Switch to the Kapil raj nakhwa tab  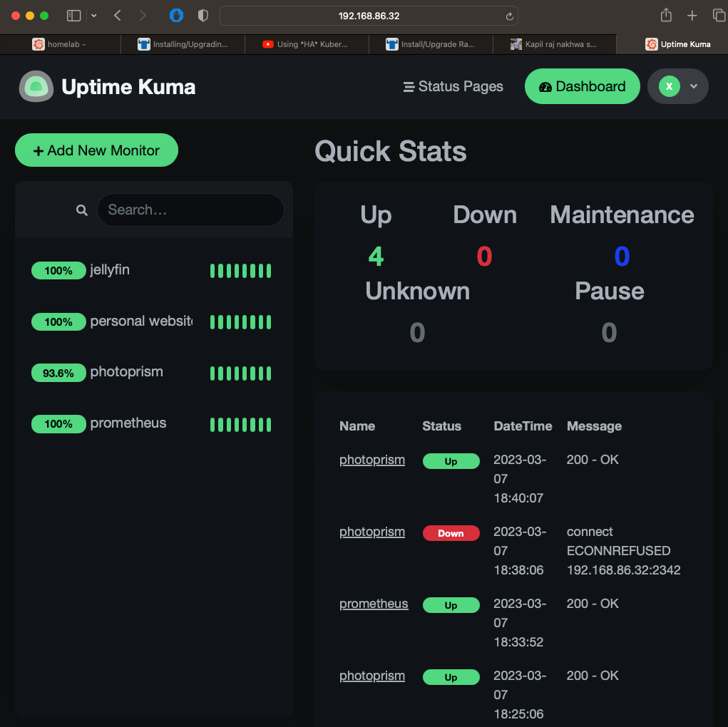[x=554, y=45]
